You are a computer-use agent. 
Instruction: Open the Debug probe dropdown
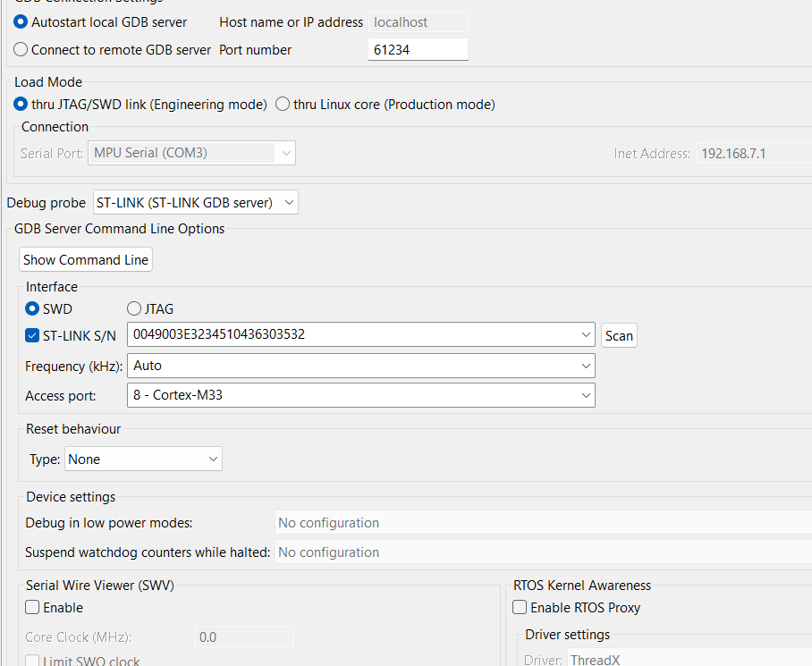[x=196, y=203]
